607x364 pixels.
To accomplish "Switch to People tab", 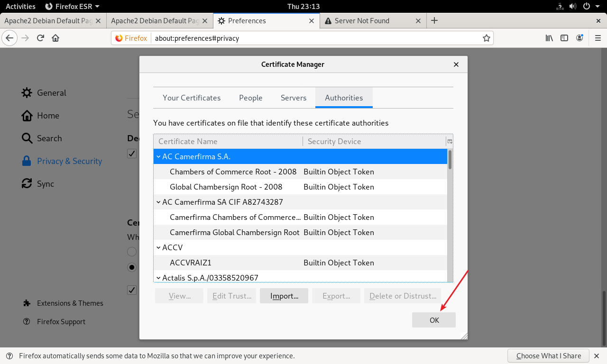I will 251,98.
